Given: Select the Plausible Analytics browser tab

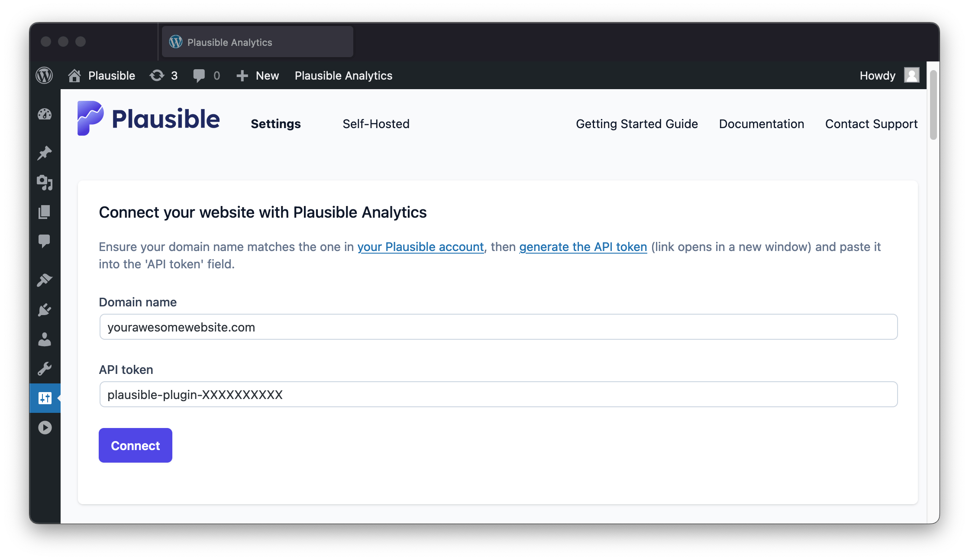Looking at the screenshot, I should click(258, 42).
